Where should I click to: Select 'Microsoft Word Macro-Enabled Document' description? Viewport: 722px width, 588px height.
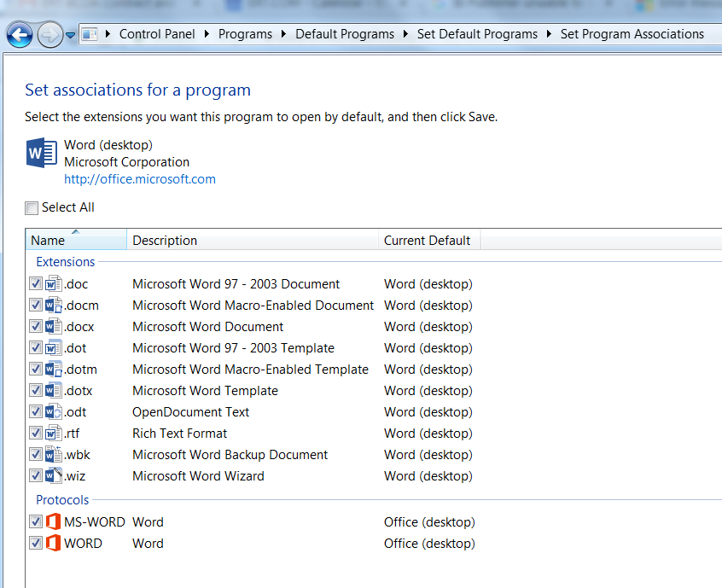253,305
